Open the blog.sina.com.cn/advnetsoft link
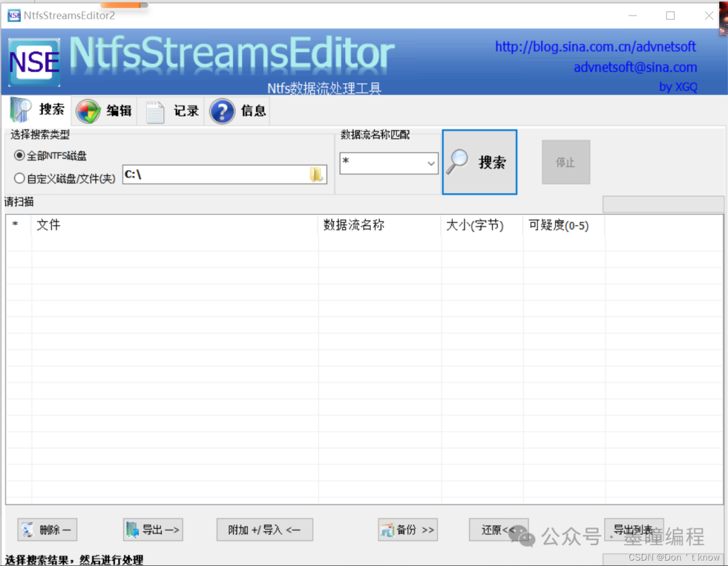728x566 pixels. click(595, 47)
